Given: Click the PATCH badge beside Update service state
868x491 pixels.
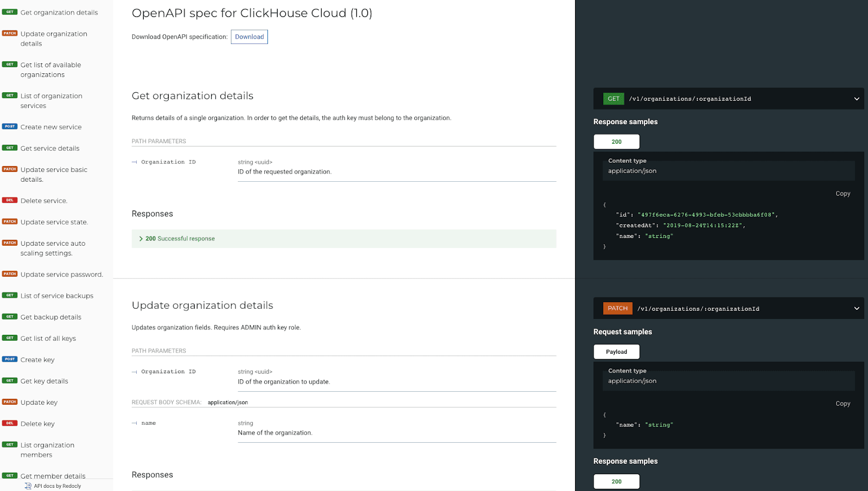Looking at the screenshot, I should pyautogui.click(x=10, y=221).
